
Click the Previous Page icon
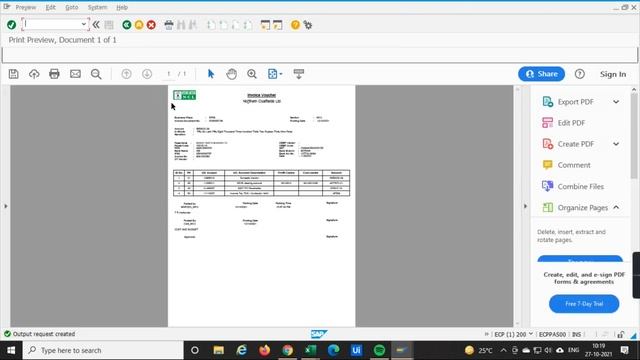pos(224,25)
